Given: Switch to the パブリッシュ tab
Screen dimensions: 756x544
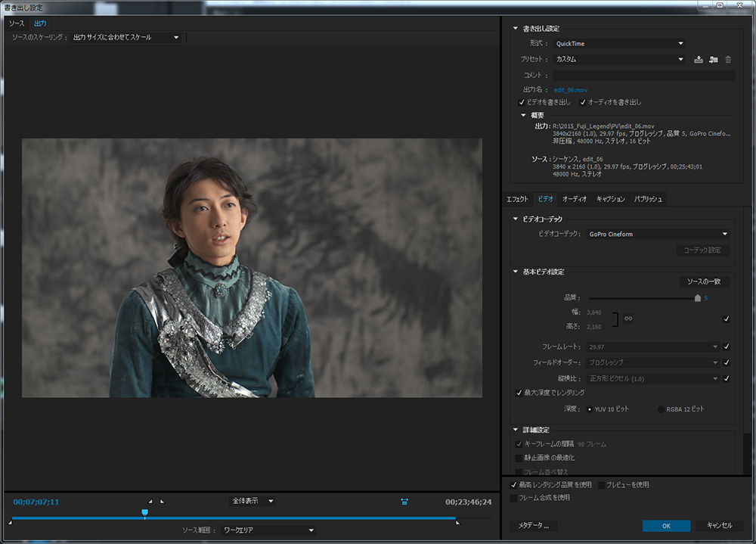Looking at the screenshot, I should click(x=648, y=199).
